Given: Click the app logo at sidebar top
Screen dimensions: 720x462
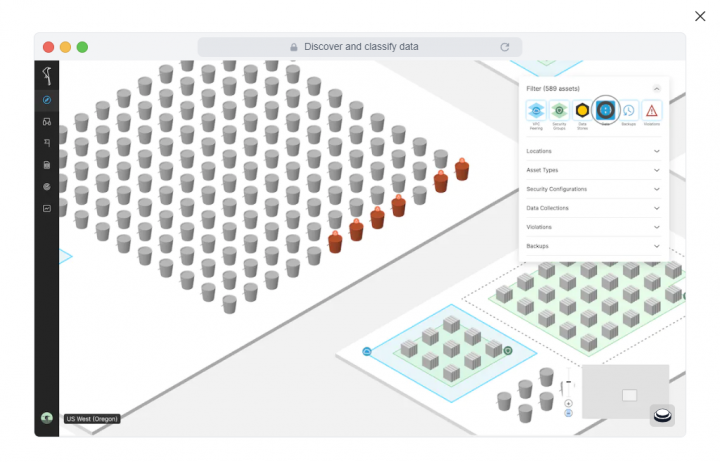Looking at the screenshot, I should click(x=46, y=75).
